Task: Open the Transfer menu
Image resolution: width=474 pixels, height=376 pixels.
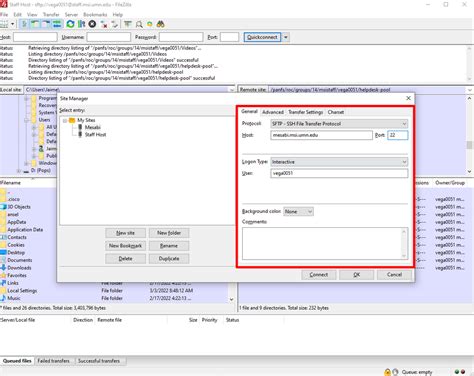Action: (51, 15)
